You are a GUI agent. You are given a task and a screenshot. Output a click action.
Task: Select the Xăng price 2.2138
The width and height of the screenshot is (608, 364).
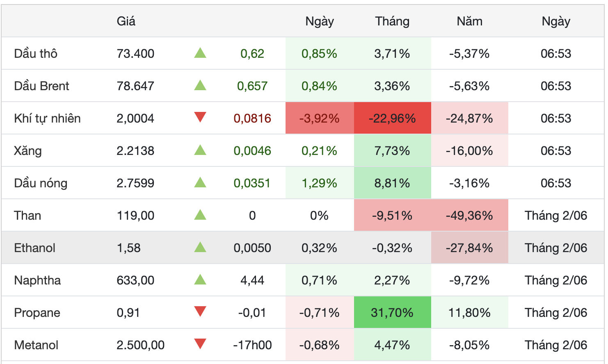pyautogui.click(x=135, y=151)
